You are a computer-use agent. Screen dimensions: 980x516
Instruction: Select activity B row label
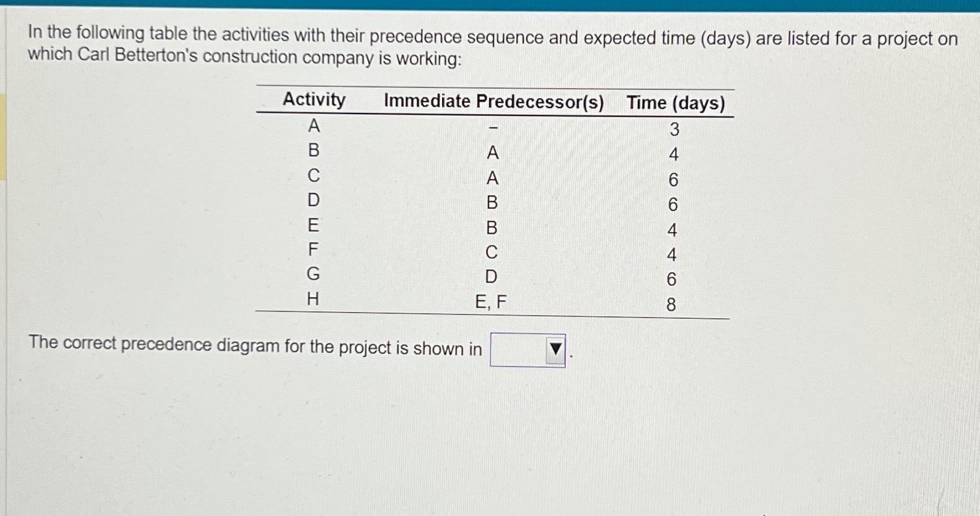313,153
